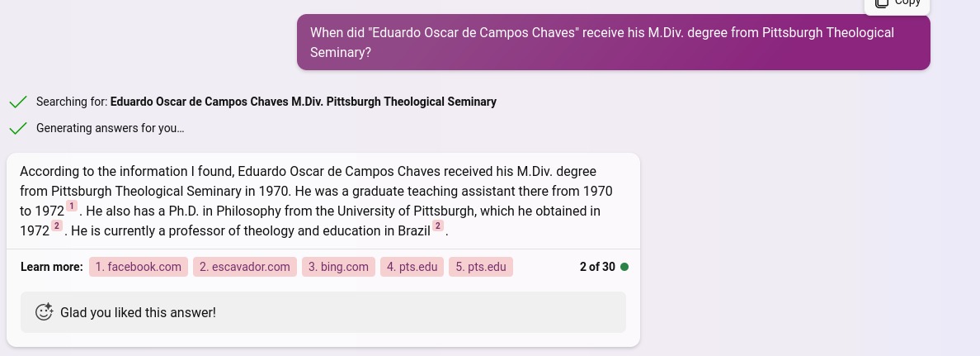This screenshot has height=356, width=980.
Task: Click the bold search query text
Action: point(304,102)
